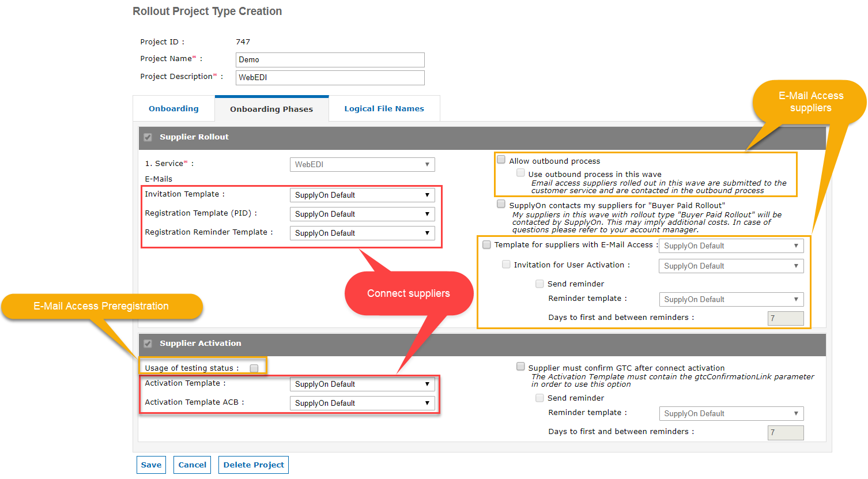Image resolution: width=868 pixels, height=479 pixels.
Task: Open the Registration Reminder Template dropdown
Action: pos(362,233)
